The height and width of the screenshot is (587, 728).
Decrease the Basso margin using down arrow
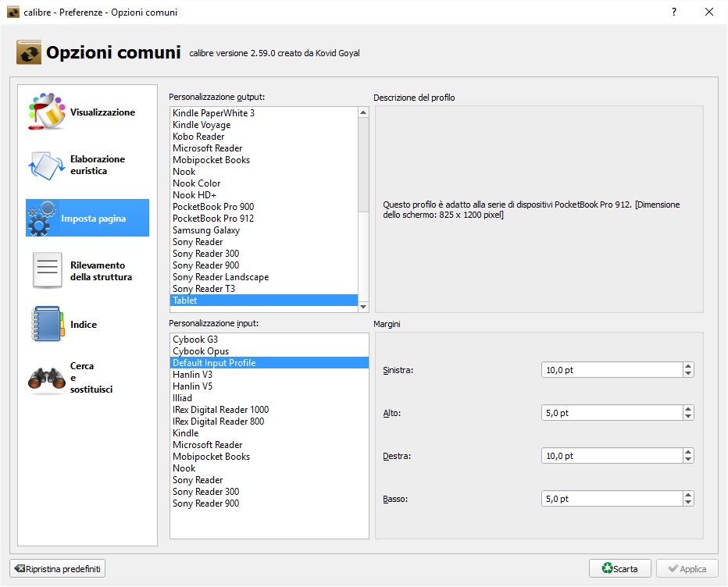point(687,503)
